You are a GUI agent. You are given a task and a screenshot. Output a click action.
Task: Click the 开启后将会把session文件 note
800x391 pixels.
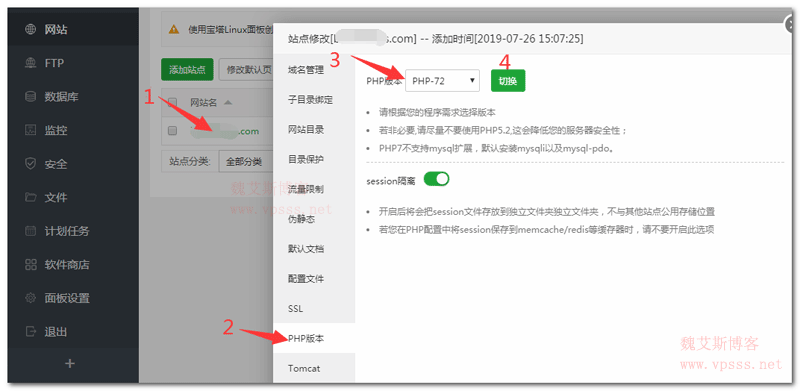tap(546, 211)
